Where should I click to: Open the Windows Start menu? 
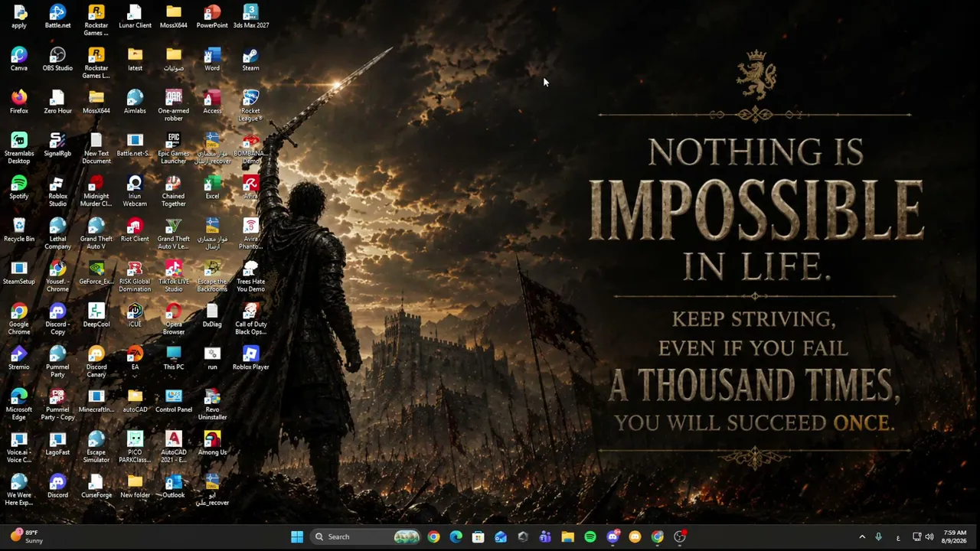pyautogui.click(x=297, y=536)
